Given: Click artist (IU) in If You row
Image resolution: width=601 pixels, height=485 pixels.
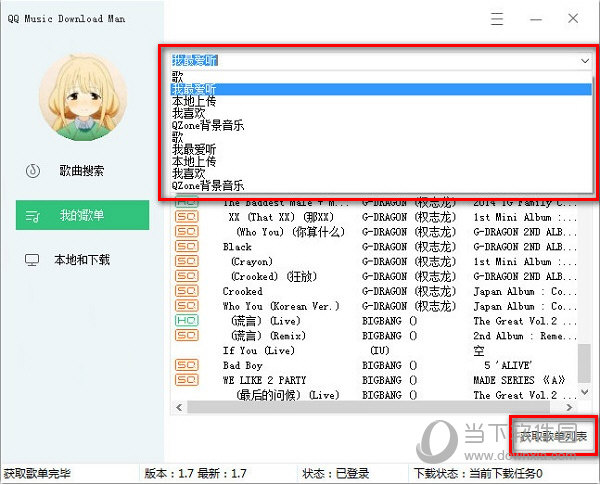Looking at the screenshot, I should (379, 350).
